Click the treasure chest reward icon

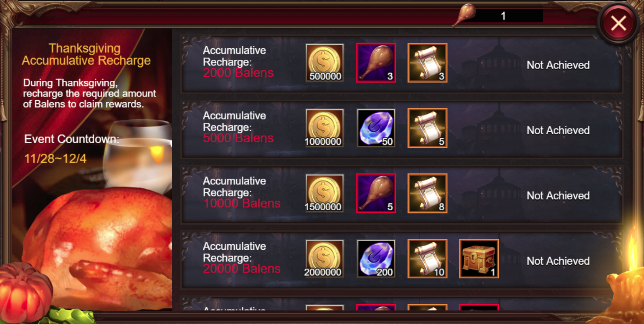(479, 259)
